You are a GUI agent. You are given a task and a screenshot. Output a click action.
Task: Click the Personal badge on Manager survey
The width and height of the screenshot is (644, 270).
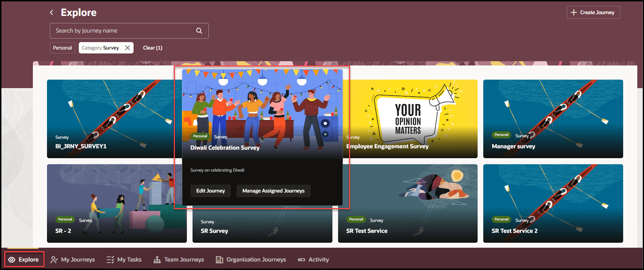(x=502, y=135)
